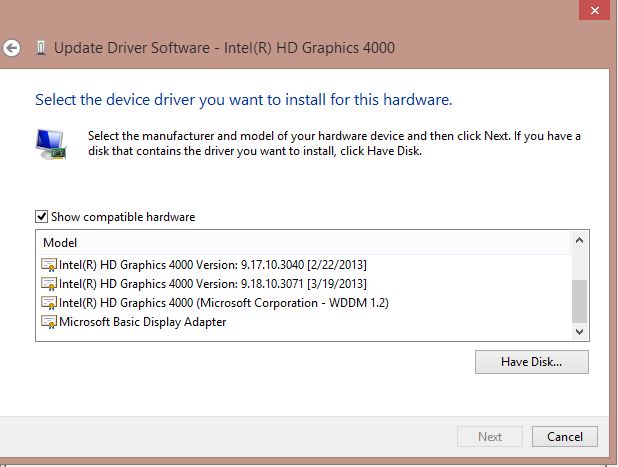Open the Have Disk dialog

[532, 362]
